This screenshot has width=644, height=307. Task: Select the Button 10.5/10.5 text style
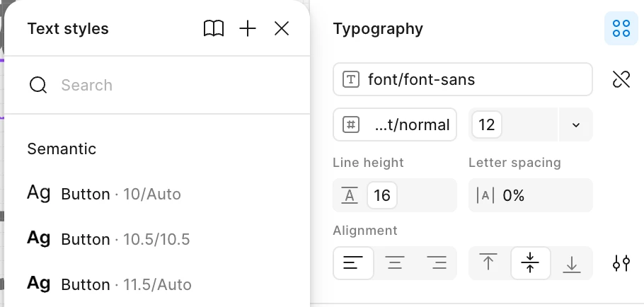click(x=157, y=239)
